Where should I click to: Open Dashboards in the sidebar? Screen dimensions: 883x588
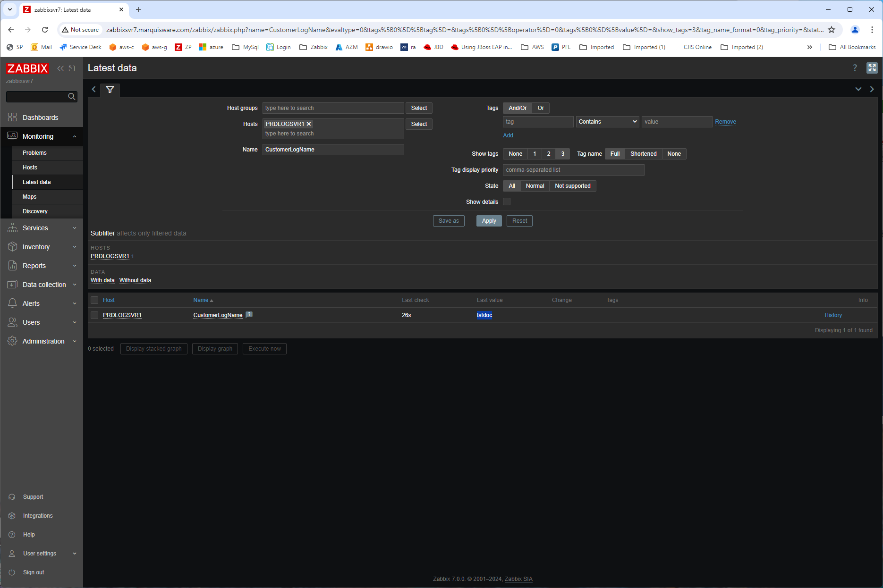click(40, 118)
